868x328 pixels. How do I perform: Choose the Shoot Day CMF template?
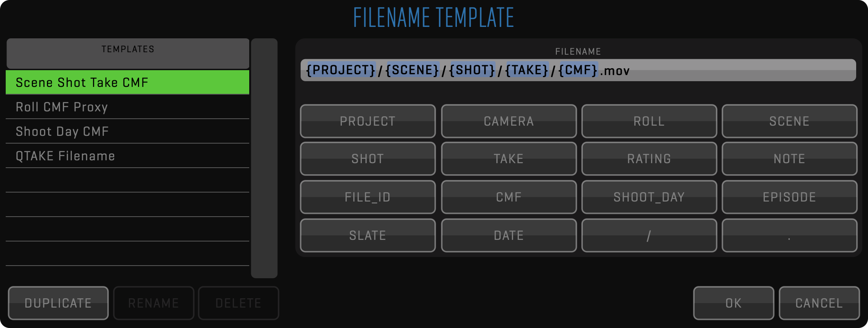coord(127,131)
